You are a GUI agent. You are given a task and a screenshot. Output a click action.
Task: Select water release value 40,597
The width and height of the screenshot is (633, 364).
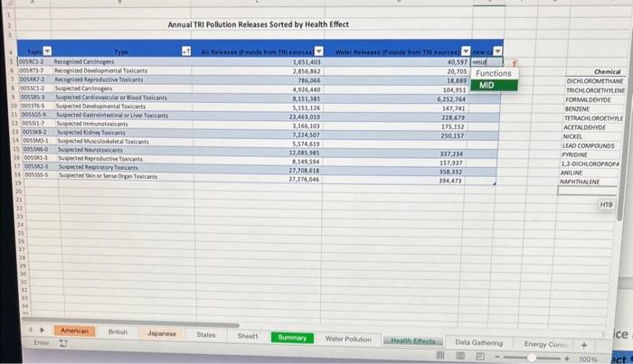coord(458,62)
